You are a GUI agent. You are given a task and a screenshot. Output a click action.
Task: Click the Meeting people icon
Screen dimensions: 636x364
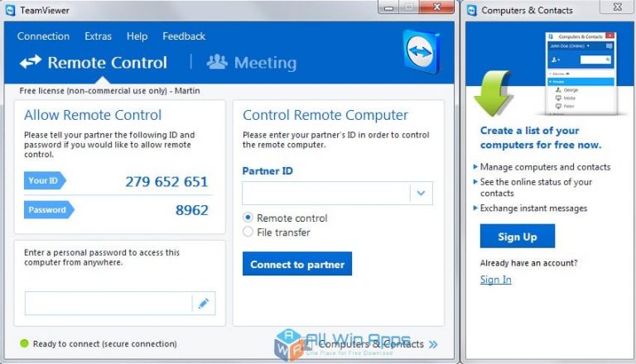point(217,61)
